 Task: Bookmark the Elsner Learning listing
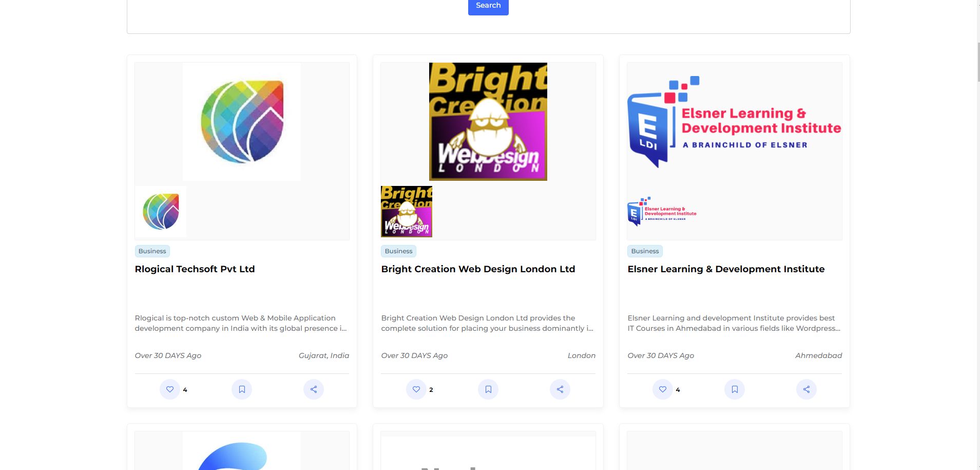[x=734, y=389]
